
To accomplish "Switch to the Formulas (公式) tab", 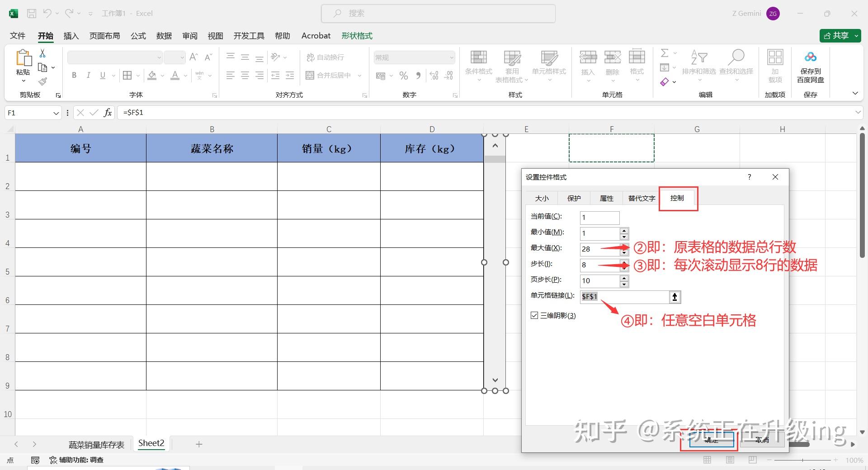I will [x=138, y=36].
